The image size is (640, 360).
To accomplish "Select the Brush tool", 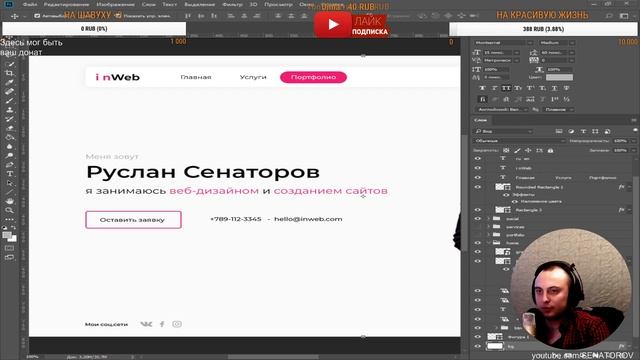I will coord(9,101).
